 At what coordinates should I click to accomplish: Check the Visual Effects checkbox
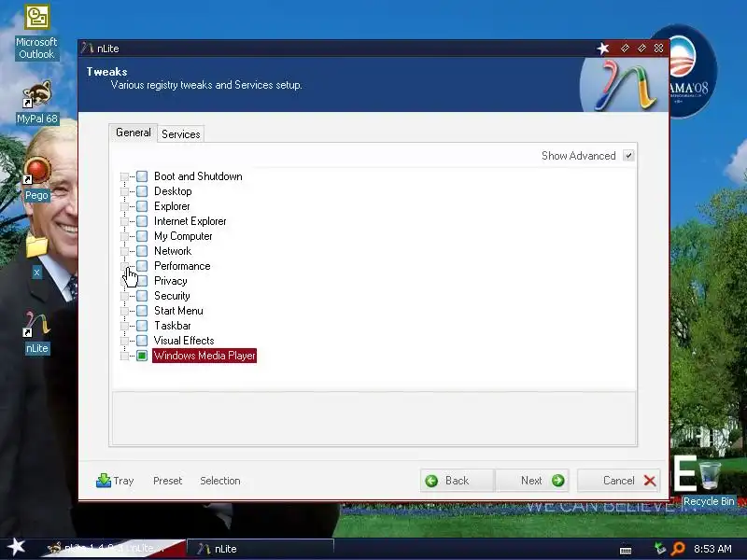142,341
